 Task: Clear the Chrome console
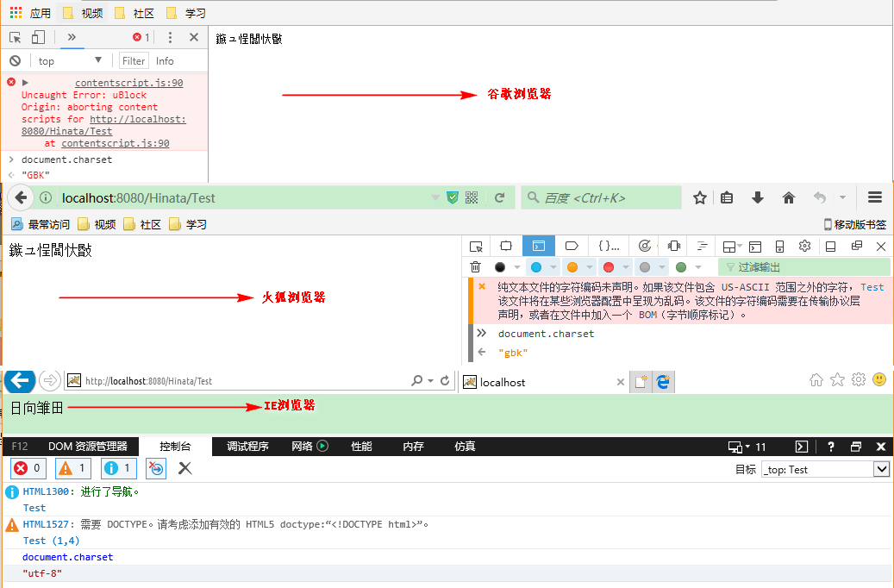16,60
